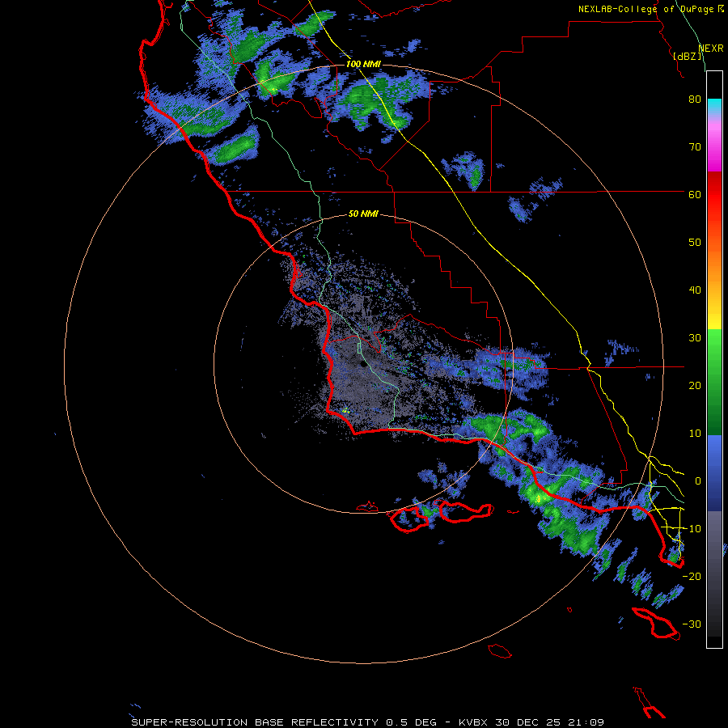Click the [dBZ] units label
This screenshot has height=728, width=728.
click(687, 57)
